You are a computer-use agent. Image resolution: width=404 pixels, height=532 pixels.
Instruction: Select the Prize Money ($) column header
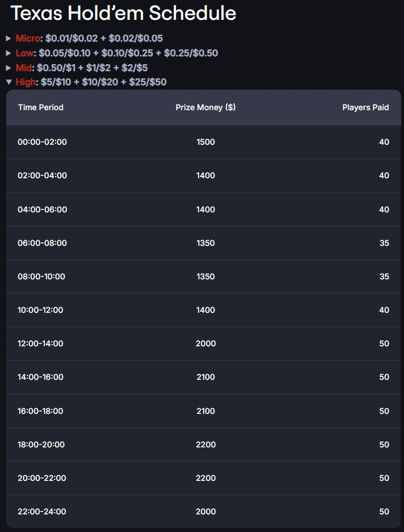click(x=205, y=107)
